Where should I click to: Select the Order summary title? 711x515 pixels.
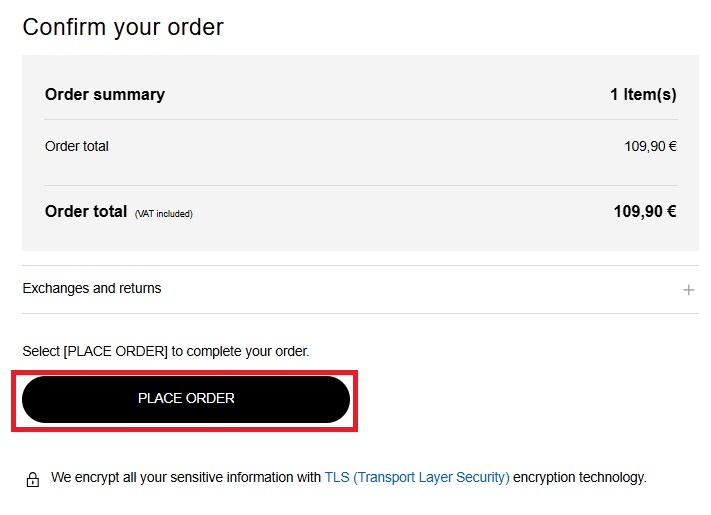pos(105,95)
